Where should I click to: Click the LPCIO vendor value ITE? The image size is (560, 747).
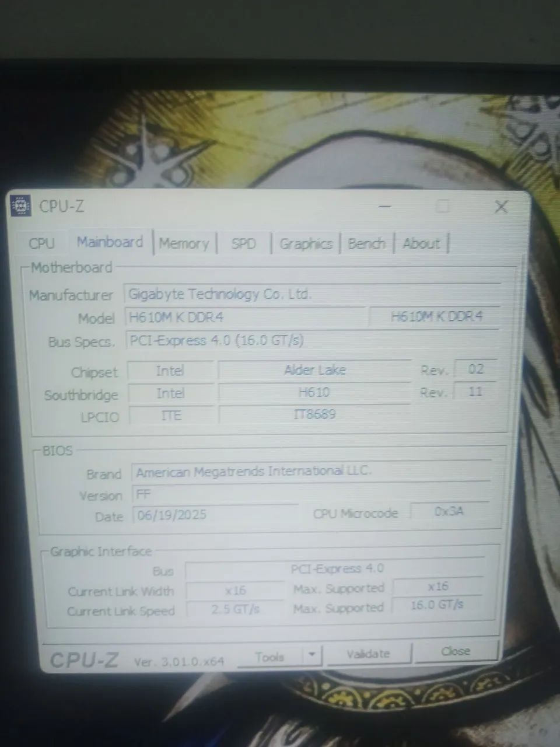tap(171, 416)
